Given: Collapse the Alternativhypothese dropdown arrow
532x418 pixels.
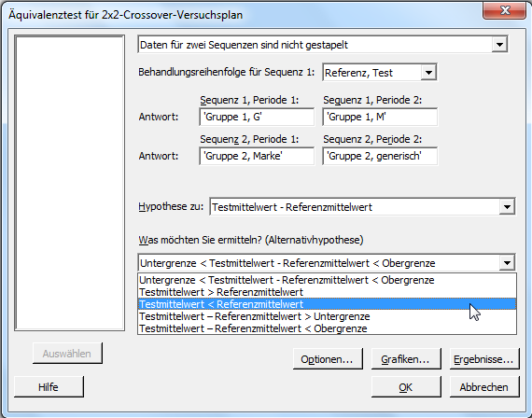Looking at the screenshot, I should click(x=507, y=262).
